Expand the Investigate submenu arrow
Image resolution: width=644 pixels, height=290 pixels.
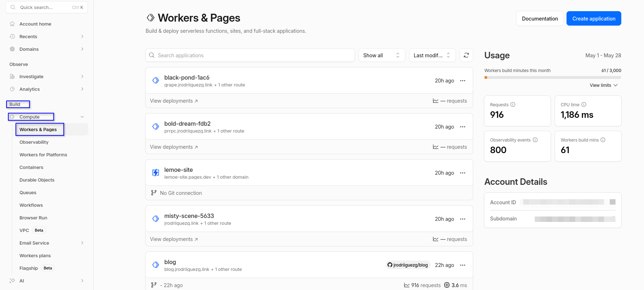pyautogui.click(x=82, y=76)
